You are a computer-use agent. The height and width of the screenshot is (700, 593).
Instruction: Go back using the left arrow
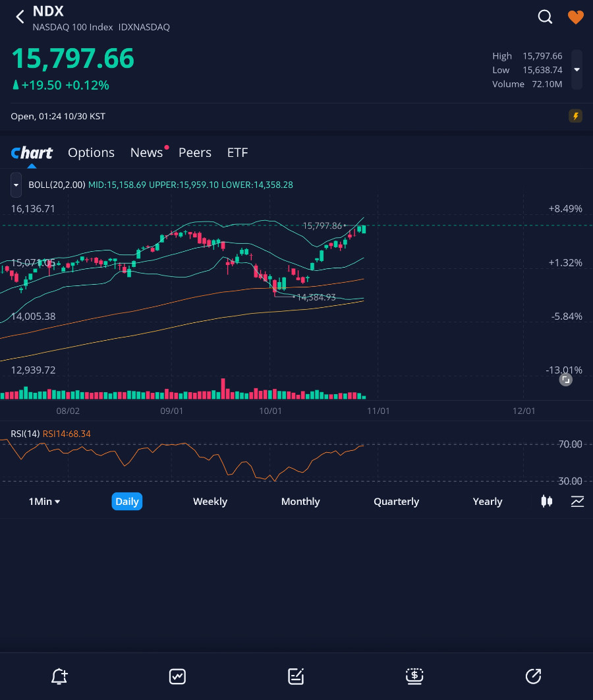(x=20, y=17)
